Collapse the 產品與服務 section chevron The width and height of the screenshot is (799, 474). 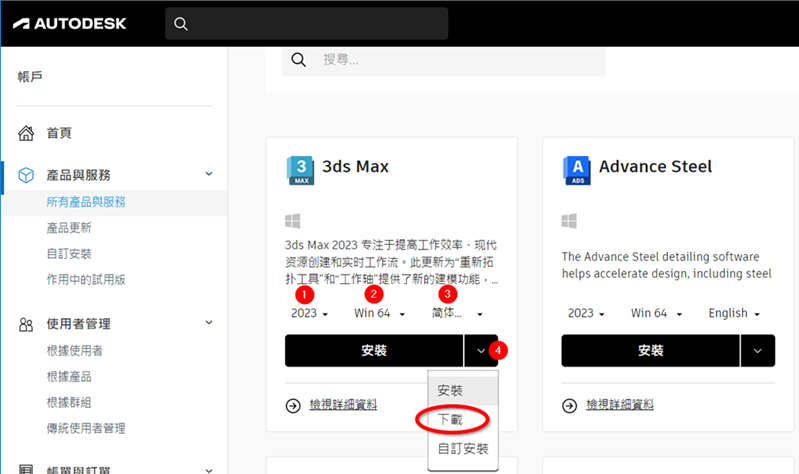click(x=209, y=174)
